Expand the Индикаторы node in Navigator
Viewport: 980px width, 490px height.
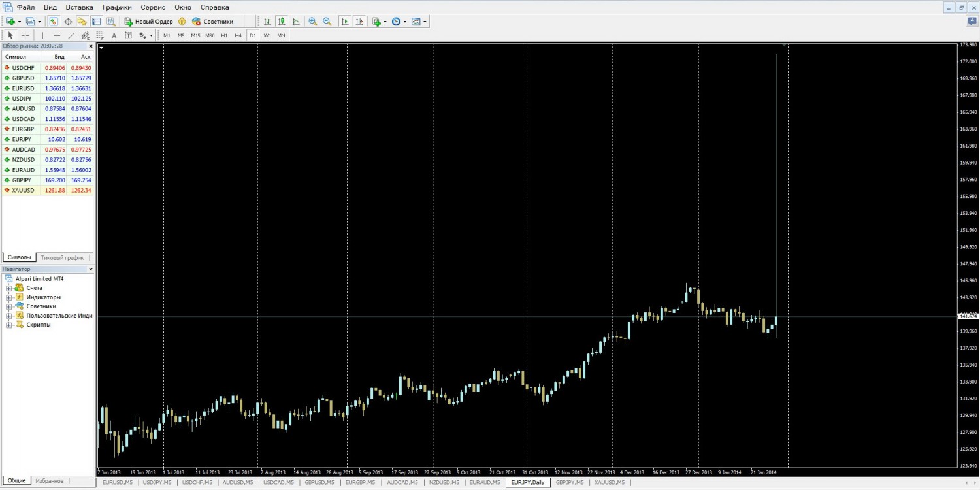(9, 297)
